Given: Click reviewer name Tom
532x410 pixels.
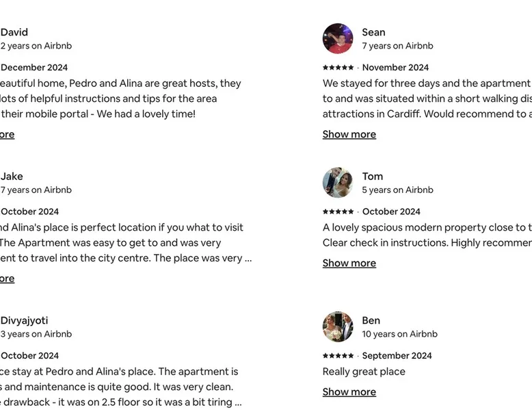Looking at the screenshot, I should point(373,176).
